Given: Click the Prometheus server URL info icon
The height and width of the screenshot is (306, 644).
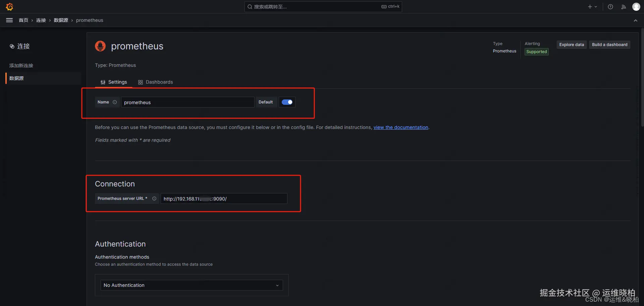Looking at the screenshot, I should point(154,199).
